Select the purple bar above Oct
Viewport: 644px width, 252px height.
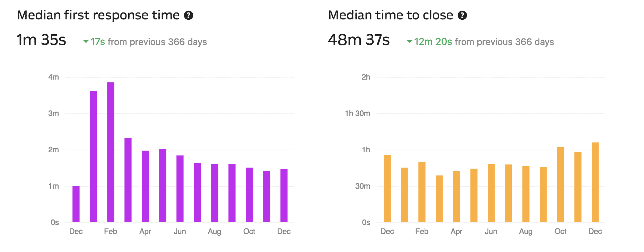coord(249,195)
